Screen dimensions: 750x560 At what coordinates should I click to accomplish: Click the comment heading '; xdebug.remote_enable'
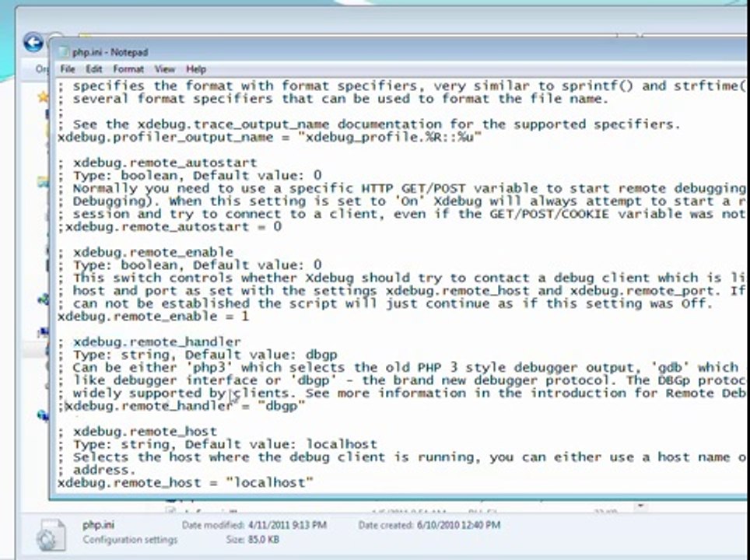(145, 252)
